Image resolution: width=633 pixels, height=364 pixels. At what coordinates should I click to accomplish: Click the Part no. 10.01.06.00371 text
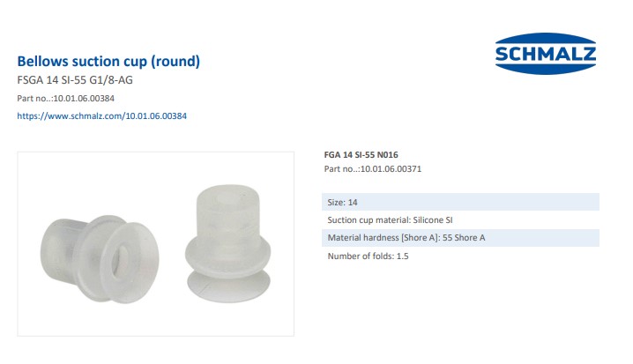click(373, 169)
